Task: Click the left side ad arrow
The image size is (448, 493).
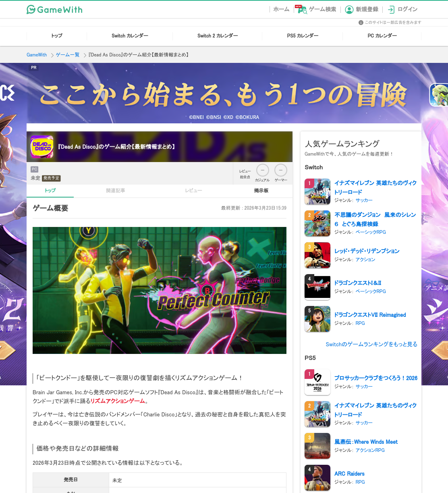Action: pyautogui.click(x=7, y=351)
